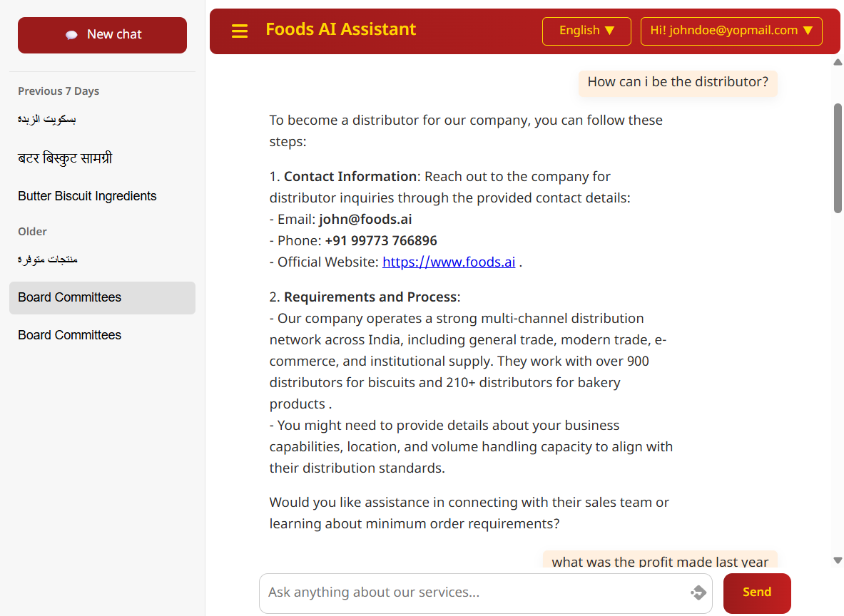Focus the Ask anything message input
Viewport: 844px width, 616px height.
pyautogui.click(x=471, y=592)
